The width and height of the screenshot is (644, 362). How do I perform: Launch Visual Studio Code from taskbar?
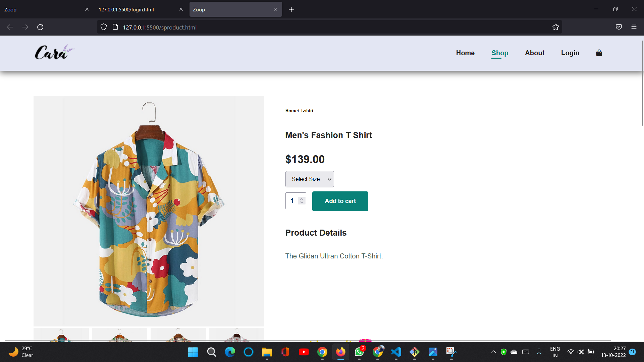pyautogui.click(x=396, y=352)
